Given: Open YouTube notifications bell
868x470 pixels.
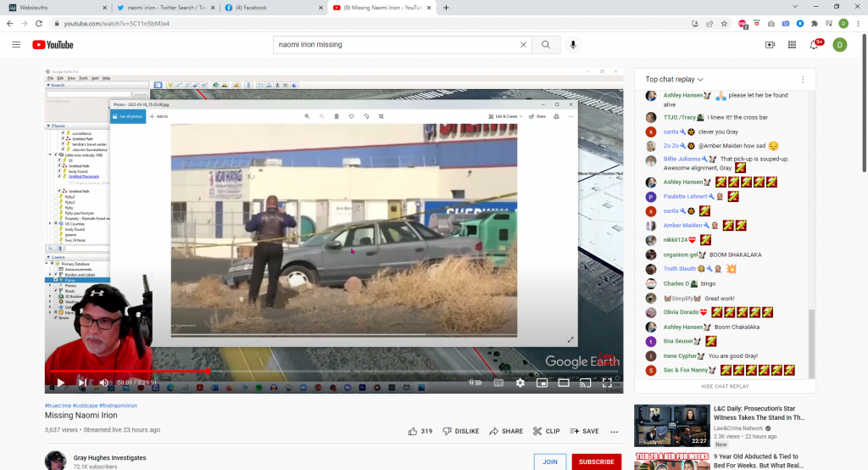Looking at the screenshot, I should tap(815, 45).
